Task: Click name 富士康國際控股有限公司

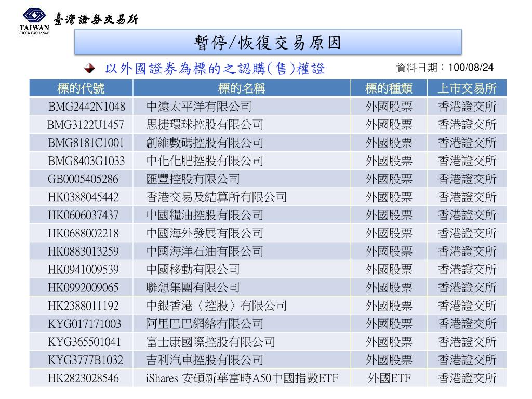Action: (x=210, y=342)
